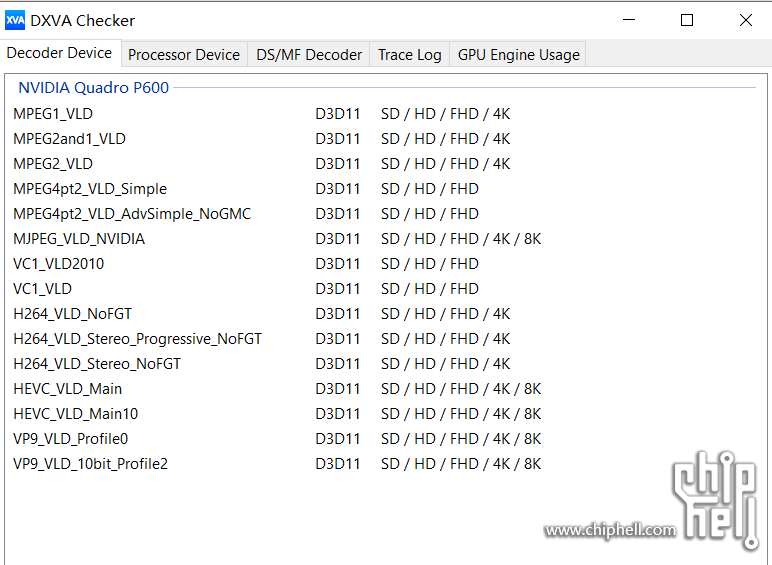772x565 pixels.
Task: Maximize the DXVA Checker window
Action: click(x=687, y=20)
